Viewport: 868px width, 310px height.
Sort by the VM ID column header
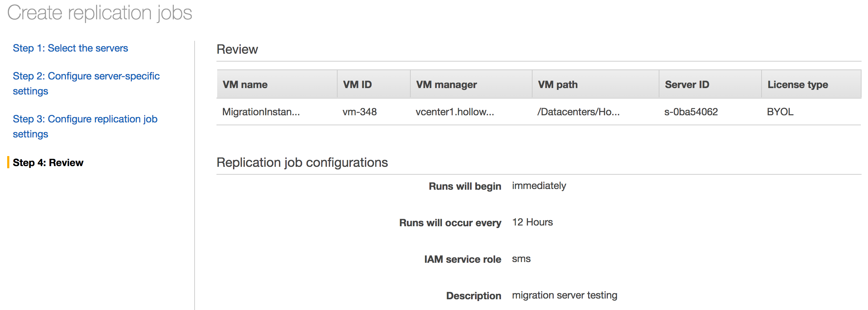click(357, 84)
